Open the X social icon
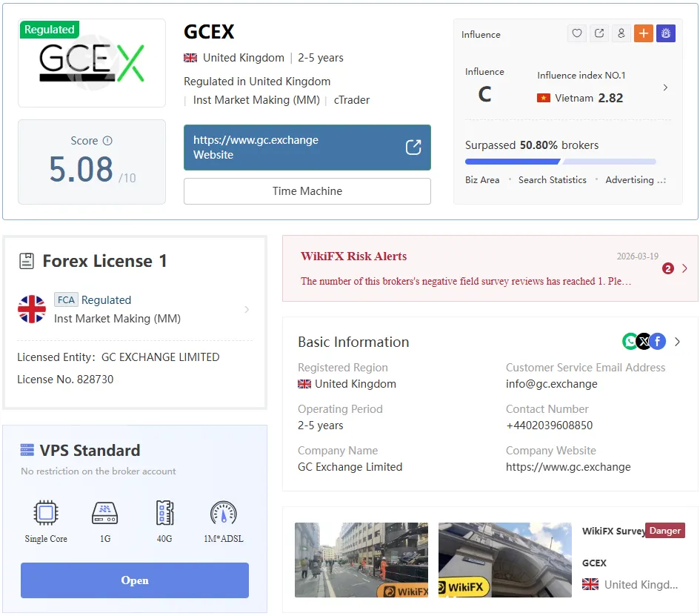The image size is (700, 616). click(x=643, y=342)
